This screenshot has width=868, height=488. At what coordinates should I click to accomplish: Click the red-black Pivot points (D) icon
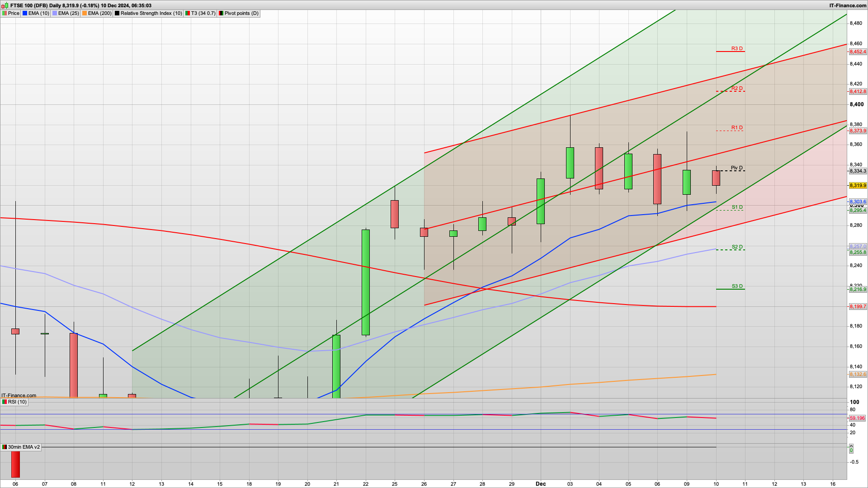pos(221,13)
